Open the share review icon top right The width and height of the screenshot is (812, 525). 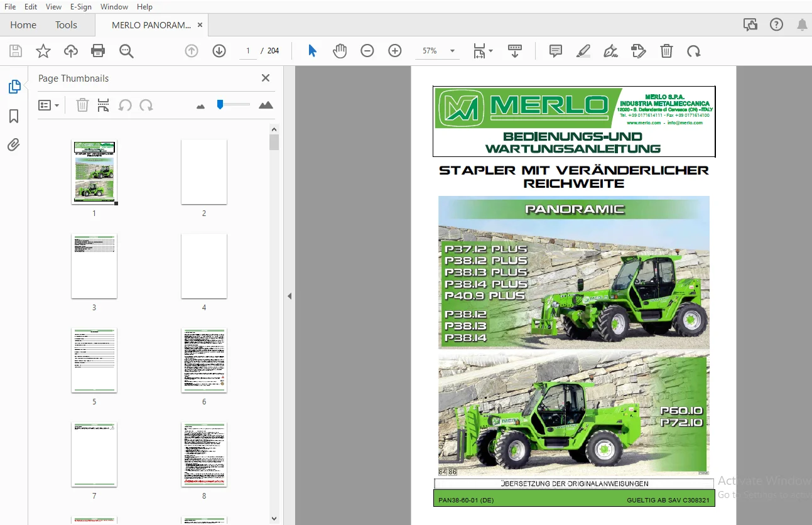click(750, 24)
